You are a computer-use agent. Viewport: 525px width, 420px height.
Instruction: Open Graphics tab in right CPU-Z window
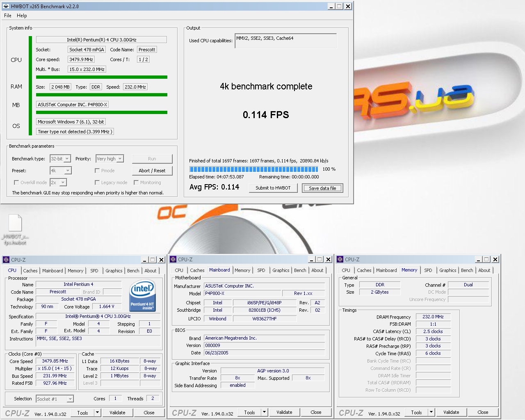448,271
